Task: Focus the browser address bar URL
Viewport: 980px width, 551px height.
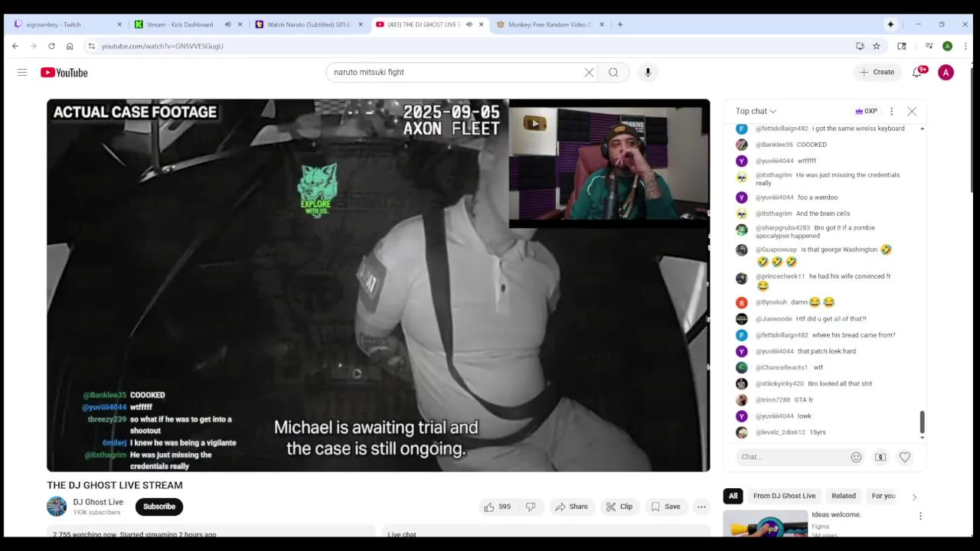Action: tap(162, 46)
